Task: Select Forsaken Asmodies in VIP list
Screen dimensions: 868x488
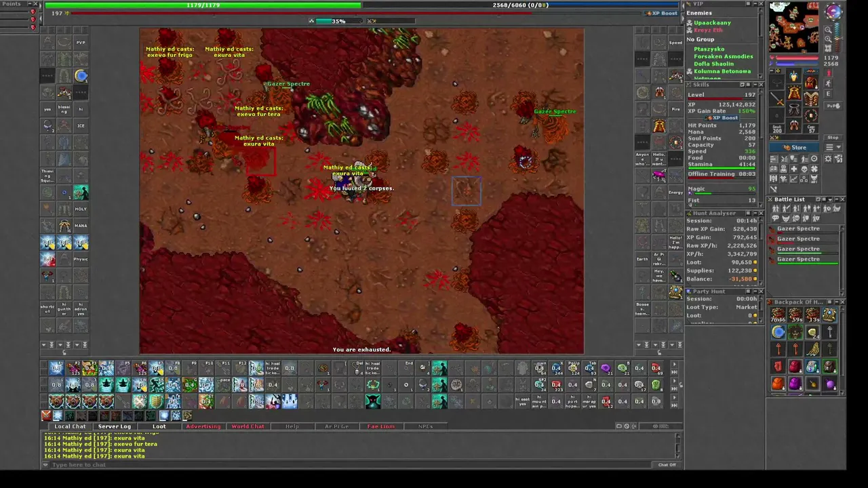Action: point(724,56)
